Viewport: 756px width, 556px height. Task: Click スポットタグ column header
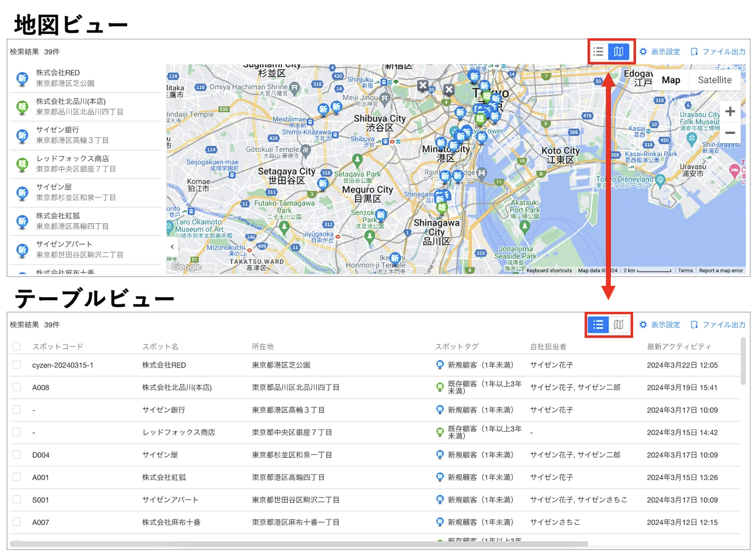[457, 347]
